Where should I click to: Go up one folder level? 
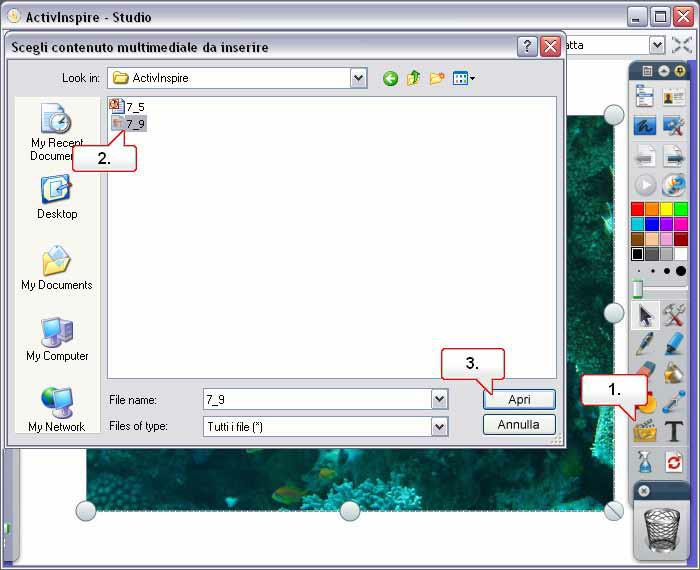point(413,79)
